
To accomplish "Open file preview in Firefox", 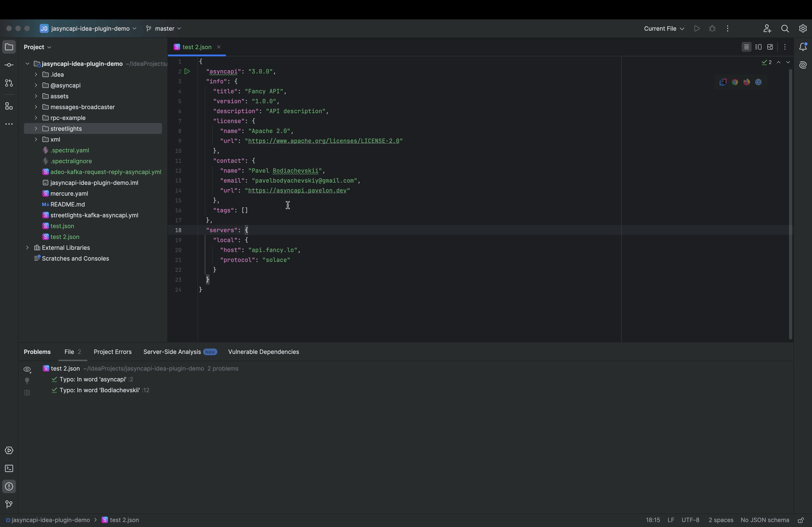I will pyautogui.click(x=747, y=82).
